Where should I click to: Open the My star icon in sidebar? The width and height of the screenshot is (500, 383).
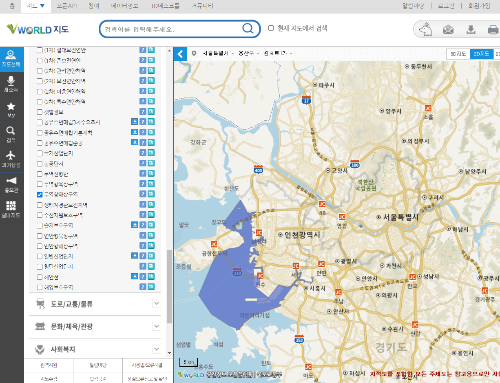pos(11,110)
